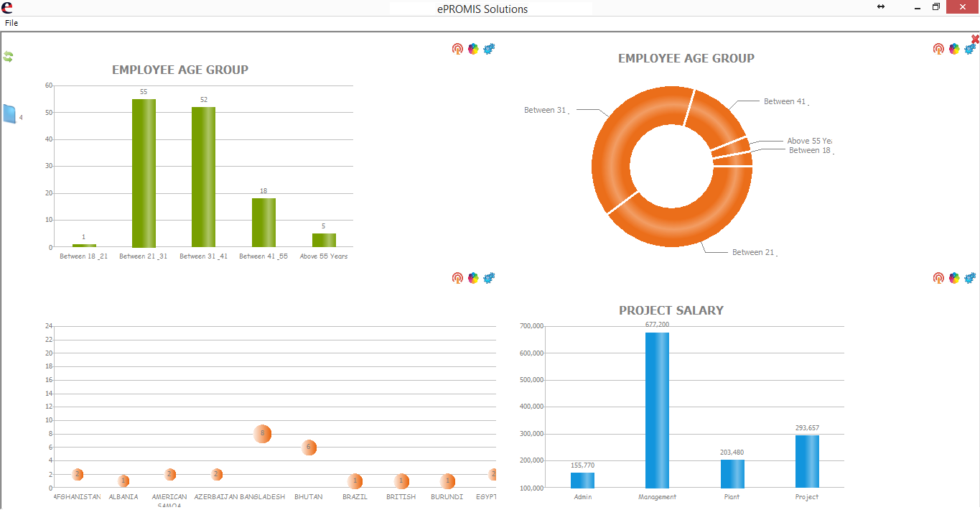The image size is (980, 510).
Task: Open the File menu
Action: (x=11, y=23)
